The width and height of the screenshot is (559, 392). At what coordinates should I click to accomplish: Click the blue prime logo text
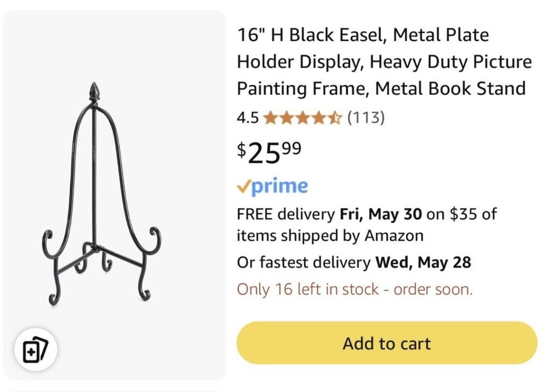[x=279, y=186]
